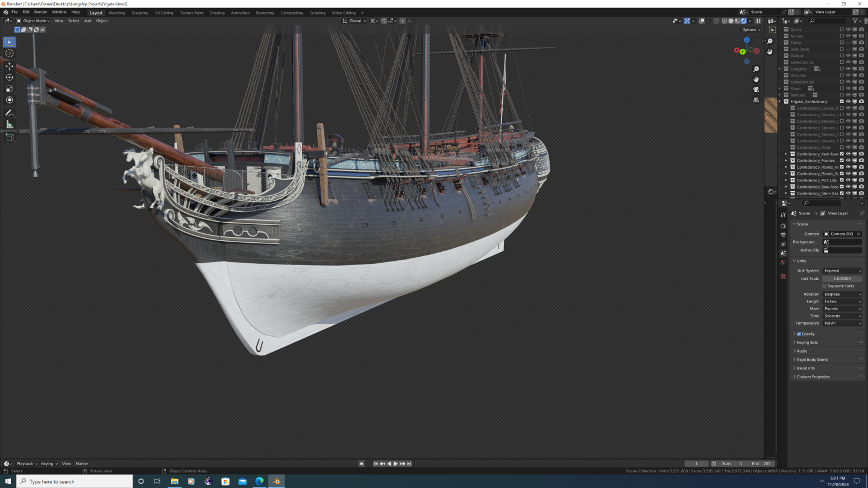This screenshot has height=488, width=868.
Task: Click the Unit Scale value field
Action: pyautogui.click(x=842, y=279)
